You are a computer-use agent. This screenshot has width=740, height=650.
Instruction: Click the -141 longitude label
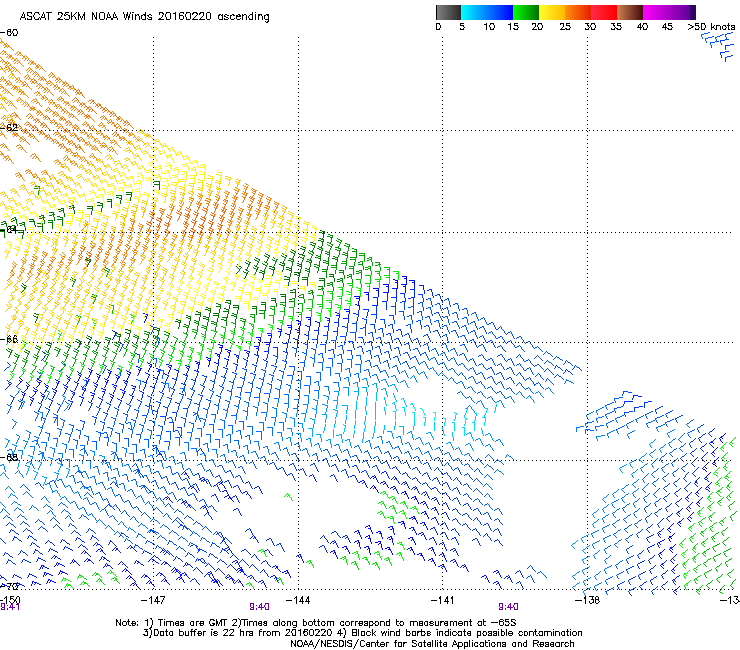443,599
